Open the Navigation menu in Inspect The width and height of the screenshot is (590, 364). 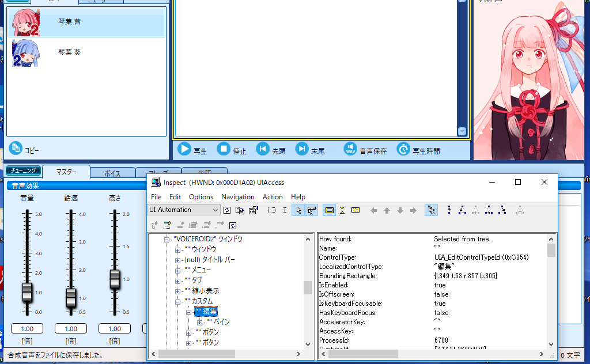[x=237, y=197]
